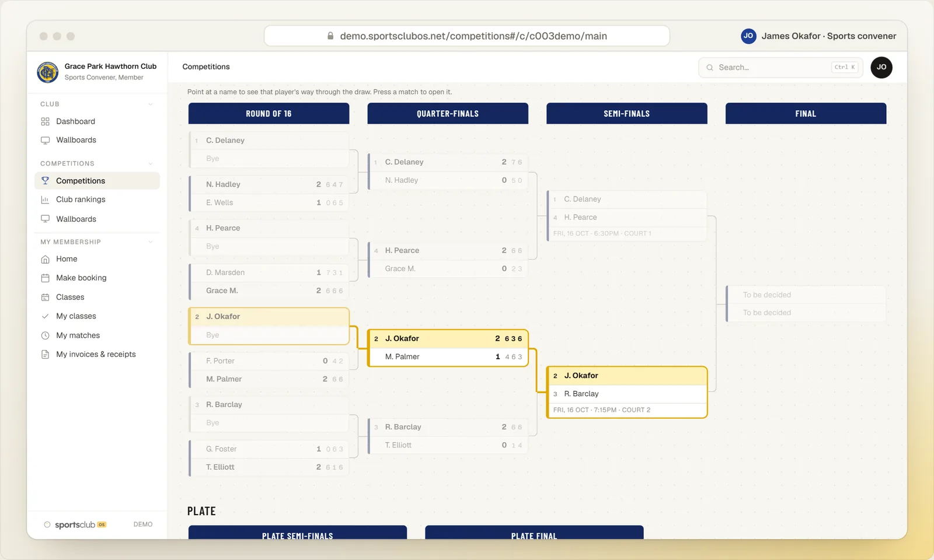The image size is (934, 560).
Task: Open the Make booking menu item
Action: (x=97, y=278)
